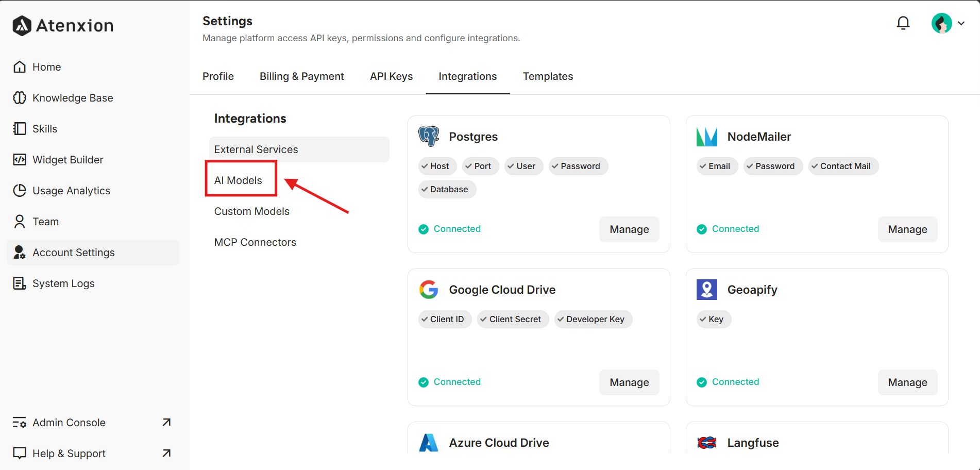Click the Google Cloud Drive logo
The height and width of the screenshot is (470, 980).
pyautogui.click(x=429, y=290)
